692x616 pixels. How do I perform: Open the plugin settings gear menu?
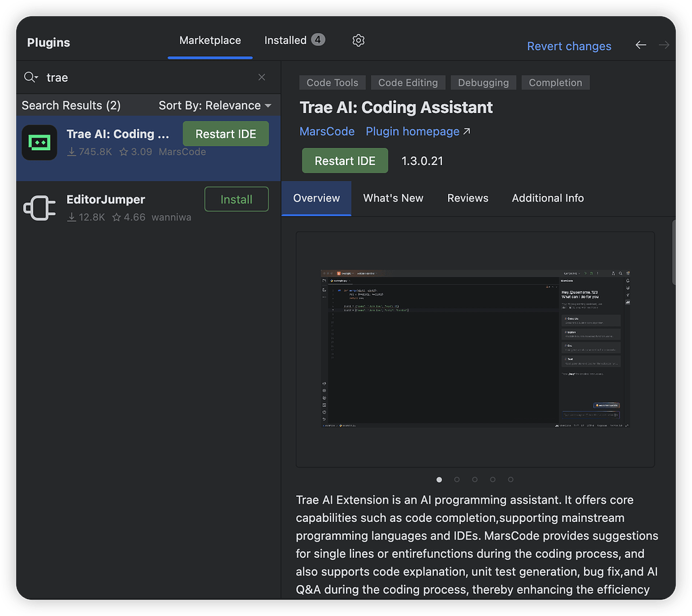click(358, 41)
